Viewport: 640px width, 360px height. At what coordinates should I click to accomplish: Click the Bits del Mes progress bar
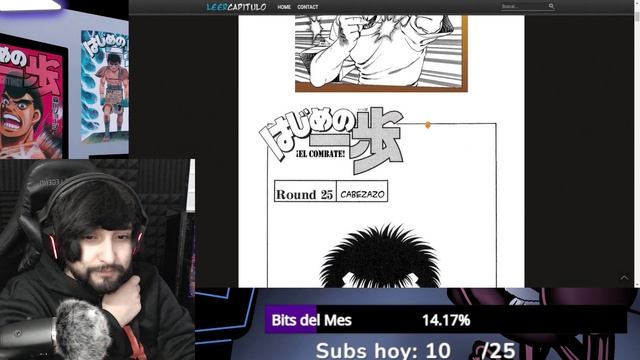click(x=446, y=320)
